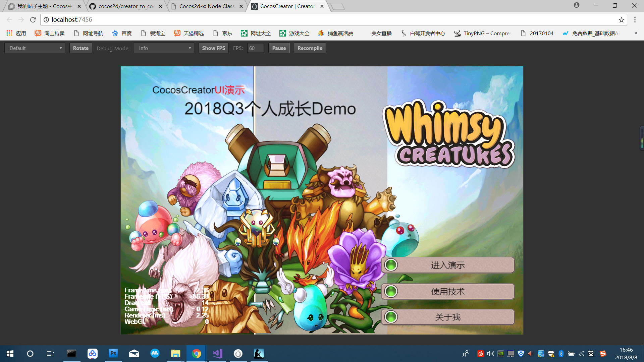Open Chrome's three-dot menu
Screen dimensions: 644x362
635,20
